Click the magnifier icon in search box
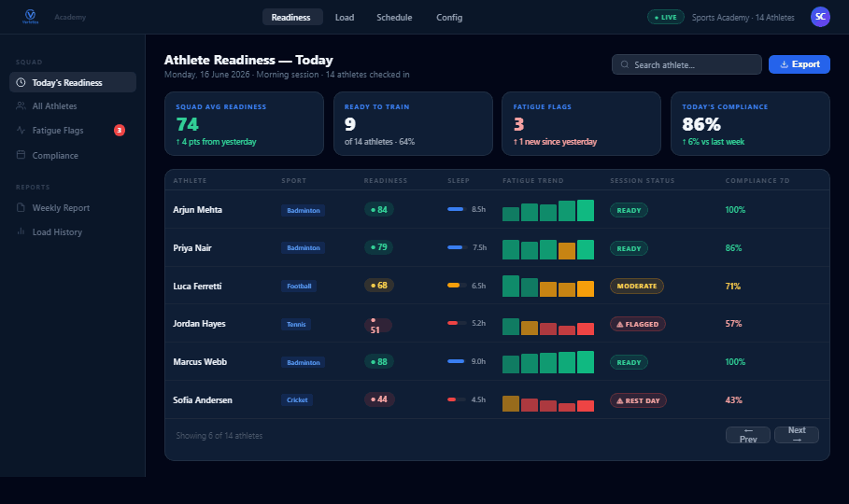Viewport: 849px width, 504px height. coord(624,64)
